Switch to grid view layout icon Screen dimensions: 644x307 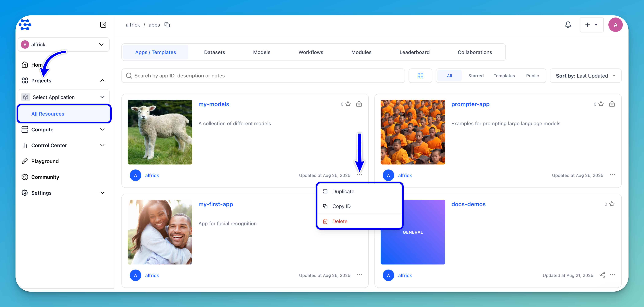click(420, 76)
